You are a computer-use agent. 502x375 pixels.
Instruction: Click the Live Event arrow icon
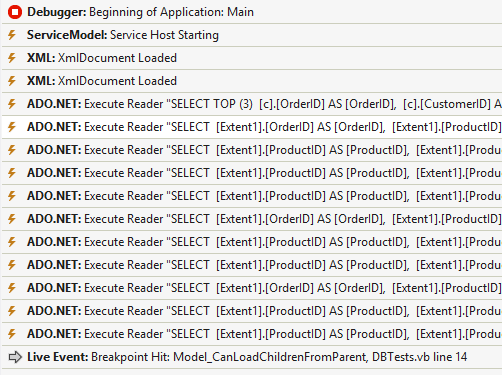(x=15, y=357)
